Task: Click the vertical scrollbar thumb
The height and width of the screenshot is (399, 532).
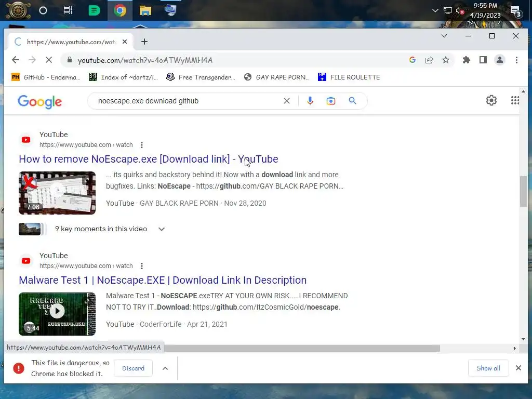Action: tap(523, 191)
